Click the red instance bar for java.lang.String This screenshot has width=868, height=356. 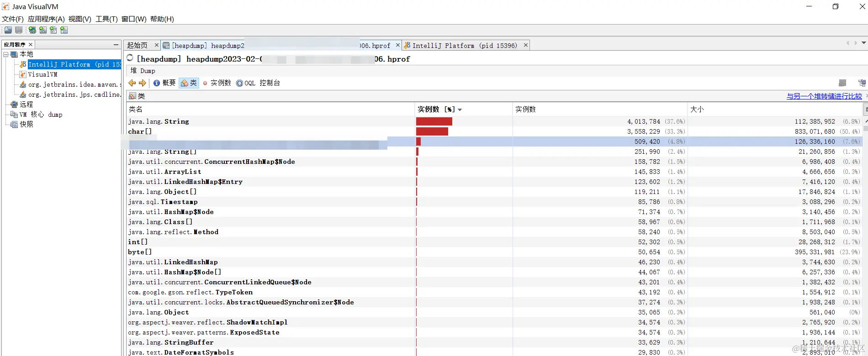click(x=434, y=121)
